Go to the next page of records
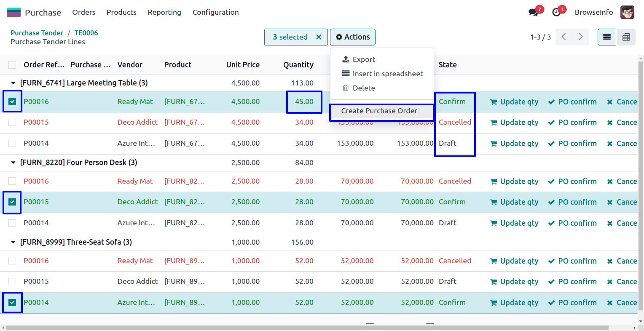This screenshot has width=644, height=331. (x=580, y=37)
